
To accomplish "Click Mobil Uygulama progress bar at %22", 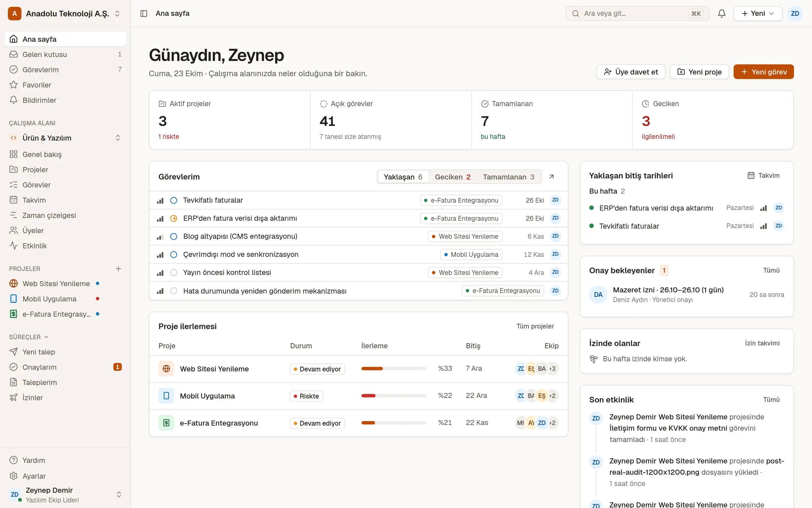I will click(393, 396).
